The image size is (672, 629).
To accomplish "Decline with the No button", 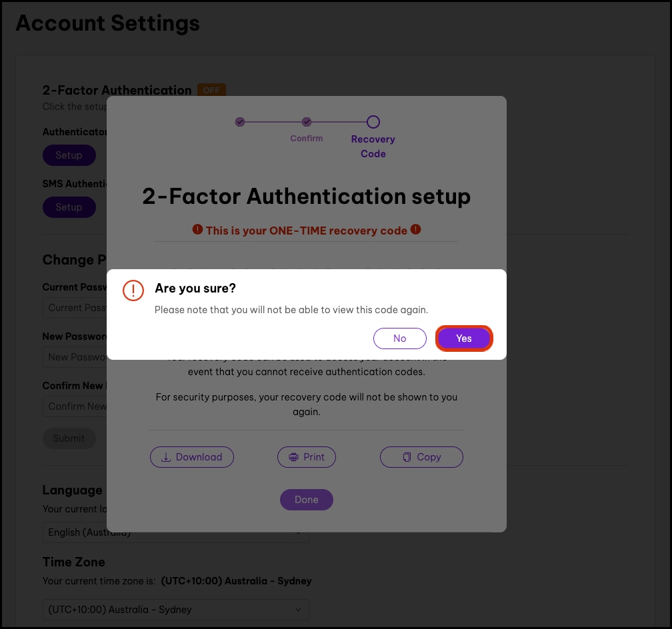I will (399, 338).
